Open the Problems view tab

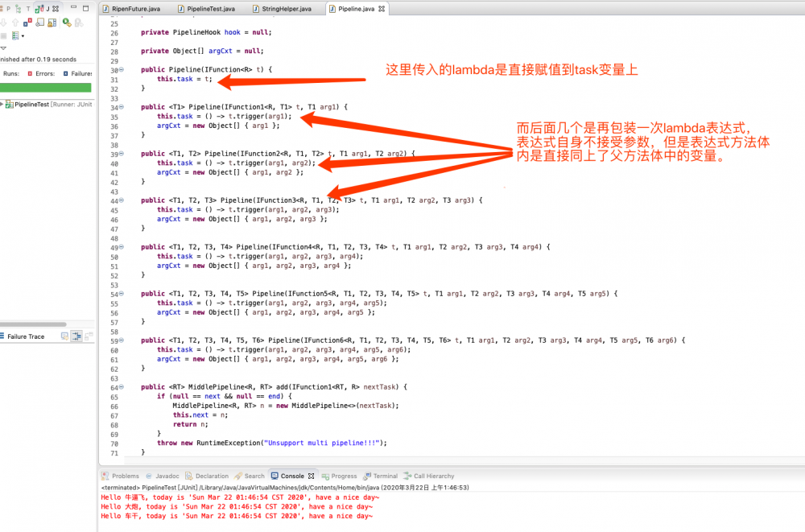[121, 476]
